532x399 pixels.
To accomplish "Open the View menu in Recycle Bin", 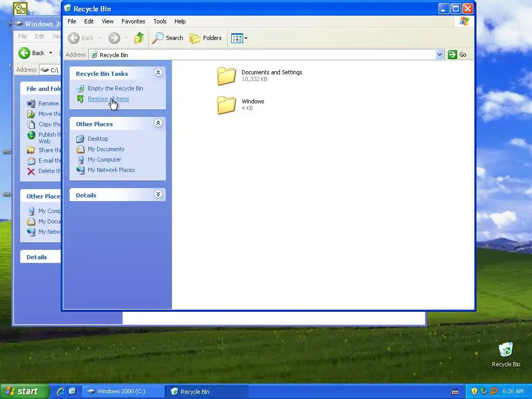I will click(x=108, y=21).
